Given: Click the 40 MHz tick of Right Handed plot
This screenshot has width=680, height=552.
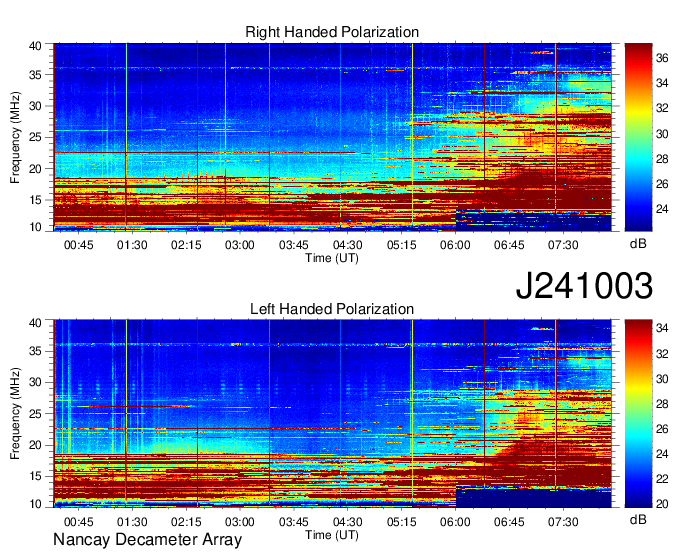Looking at the screenshot, I should [35, 46].
